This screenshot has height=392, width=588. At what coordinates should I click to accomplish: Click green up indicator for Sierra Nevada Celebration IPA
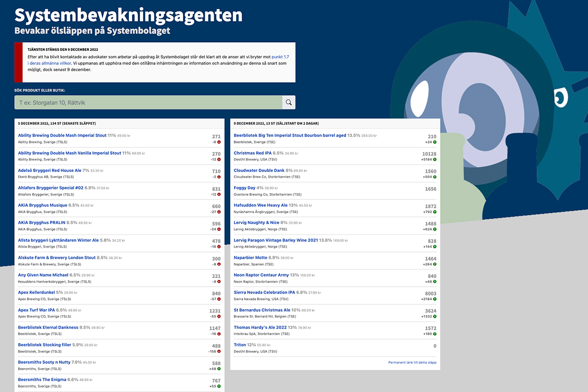pos(435,299)
